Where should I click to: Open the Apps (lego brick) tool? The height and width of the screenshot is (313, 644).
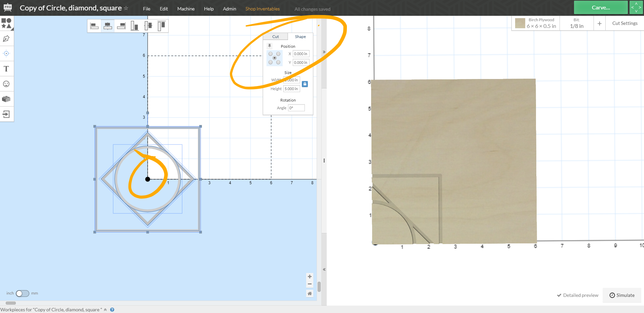point(7,99)
